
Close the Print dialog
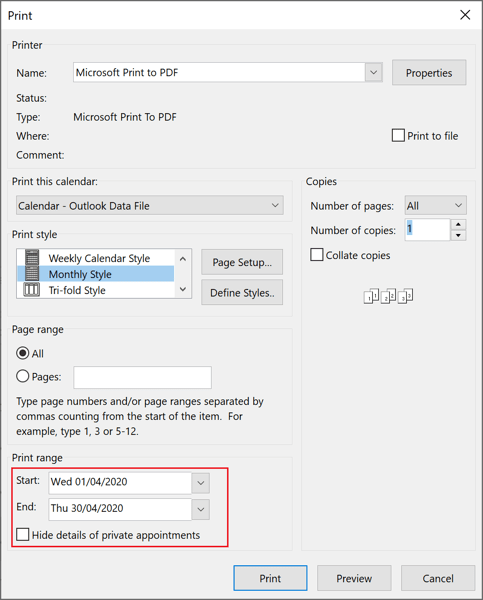click(x=465, y=15)
